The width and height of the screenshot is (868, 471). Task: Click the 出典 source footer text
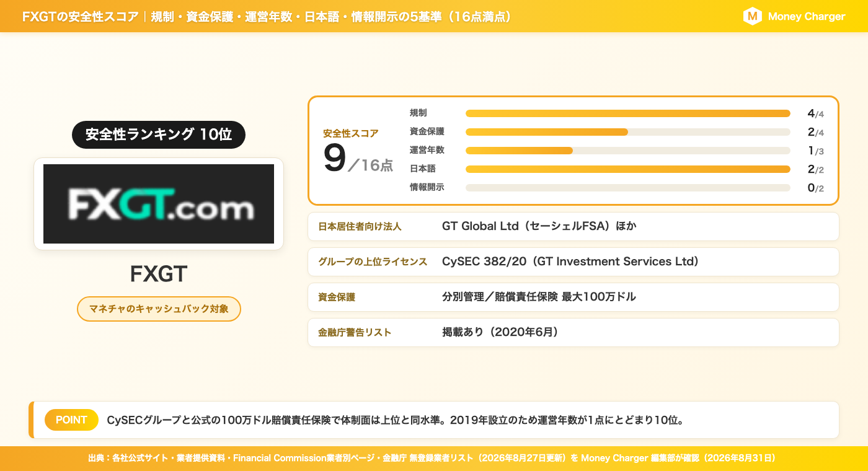click(432, 459)
